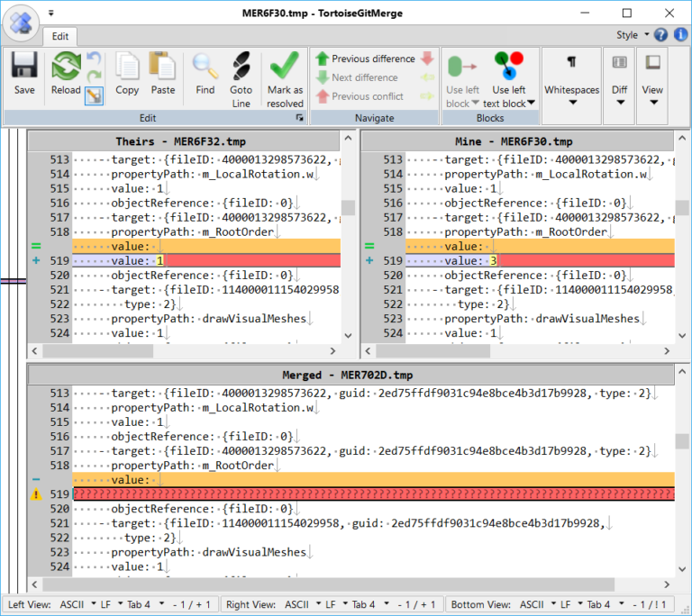This screenshot has height=616, width=692.
Task: Switch to the Edit ribbon tab
Action: 59,36
